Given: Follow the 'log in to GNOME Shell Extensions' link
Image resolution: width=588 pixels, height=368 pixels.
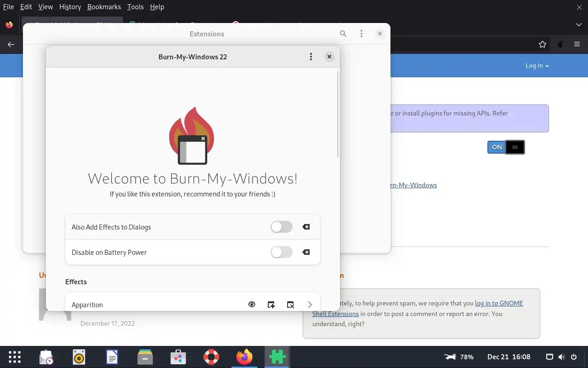Looking at the screenshot, I should [418, 308].
